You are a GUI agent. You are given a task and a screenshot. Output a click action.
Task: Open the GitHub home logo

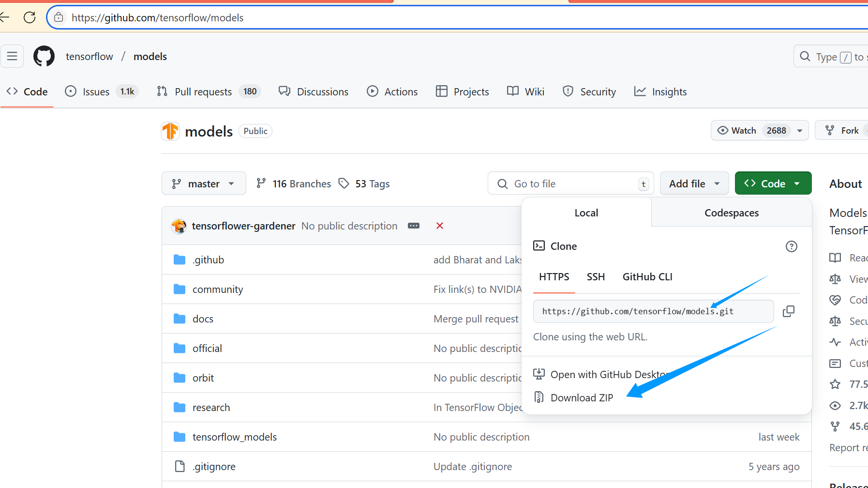click(x=44, y=57)
